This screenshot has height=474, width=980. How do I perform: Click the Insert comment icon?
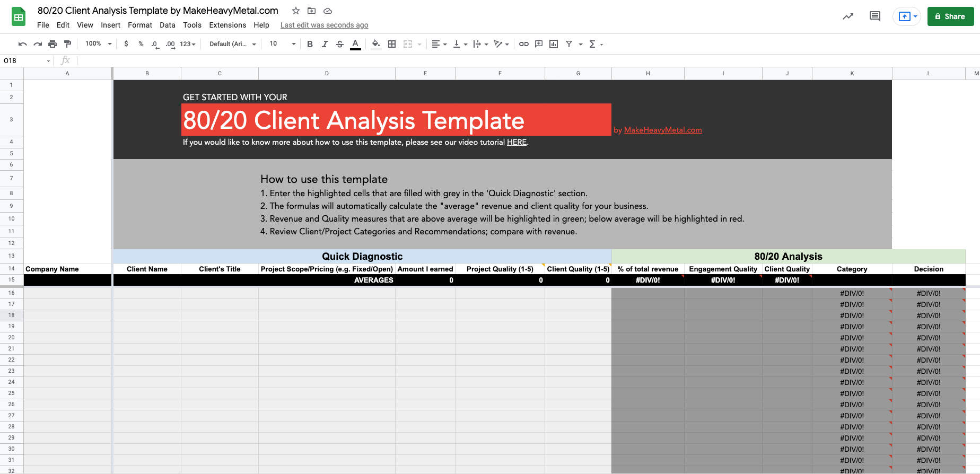[x=539, y=44]
